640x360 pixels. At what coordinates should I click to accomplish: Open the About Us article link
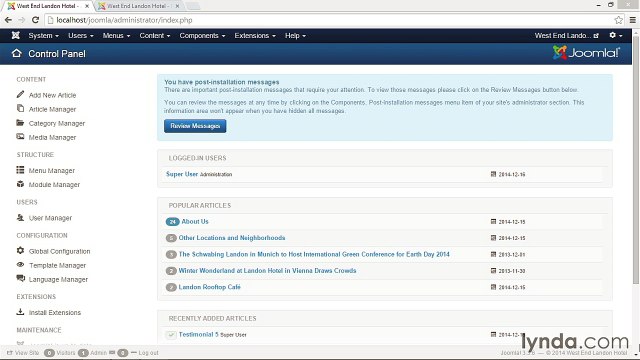(195, 222)
